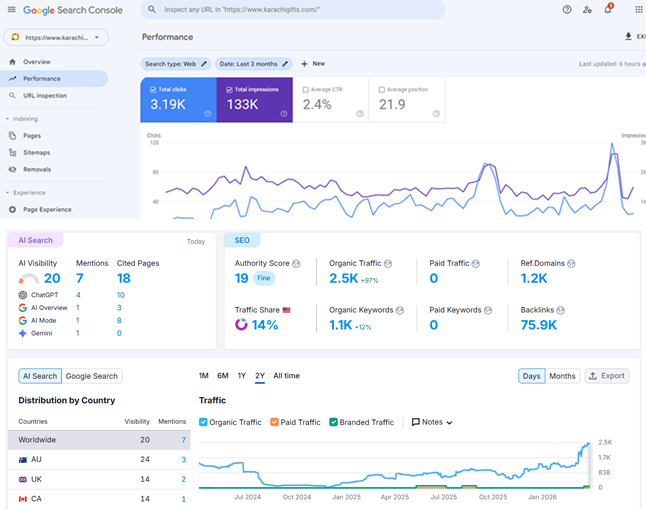Enable the Average position checkbox
This screenshot has width=646, height=510.
pos(382,89)
